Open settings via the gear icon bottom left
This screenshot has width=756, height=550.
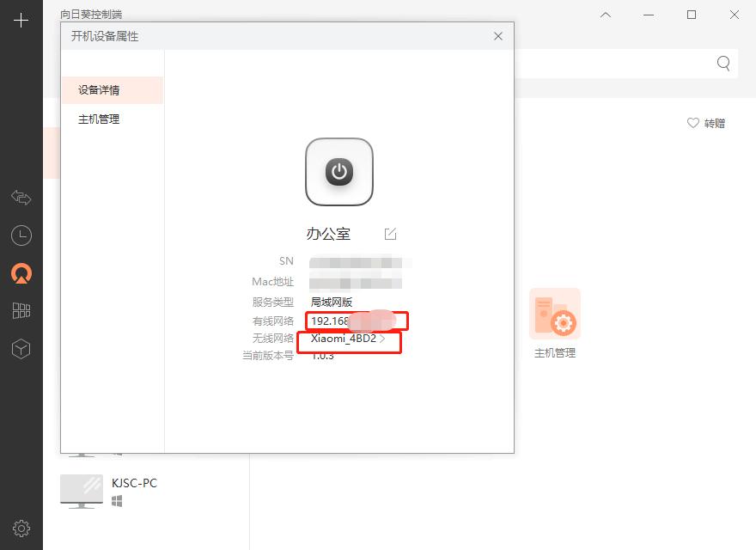click(21, 528)
